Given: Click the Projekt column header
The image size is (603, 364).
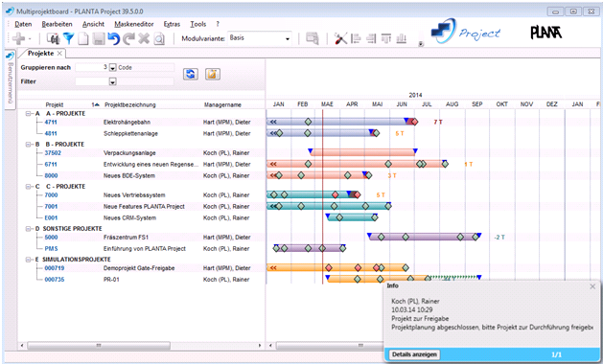Looking at the screenshot, I should pyautogui.click(x=55, y=105).
